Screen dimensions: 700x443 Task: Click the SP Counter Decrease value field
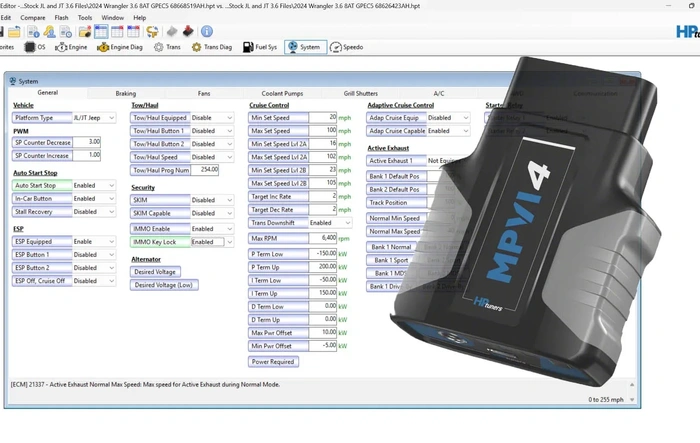coord(87,142)
